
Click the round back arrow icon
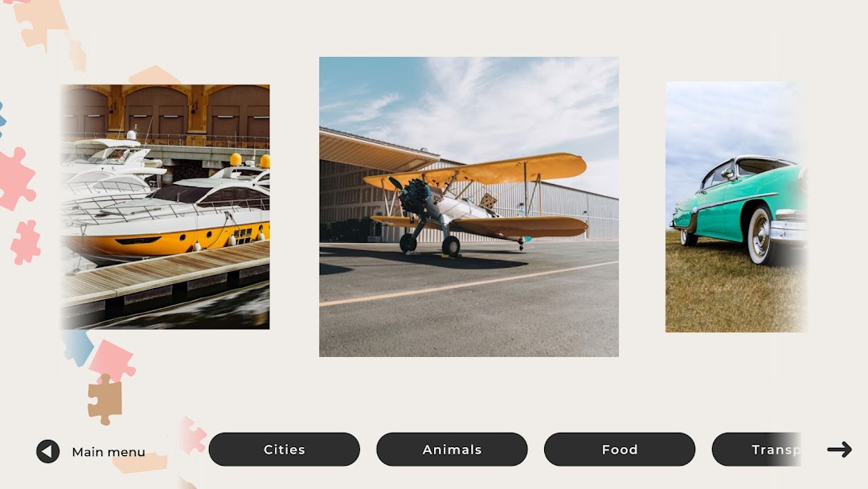[x=48, y=451]
